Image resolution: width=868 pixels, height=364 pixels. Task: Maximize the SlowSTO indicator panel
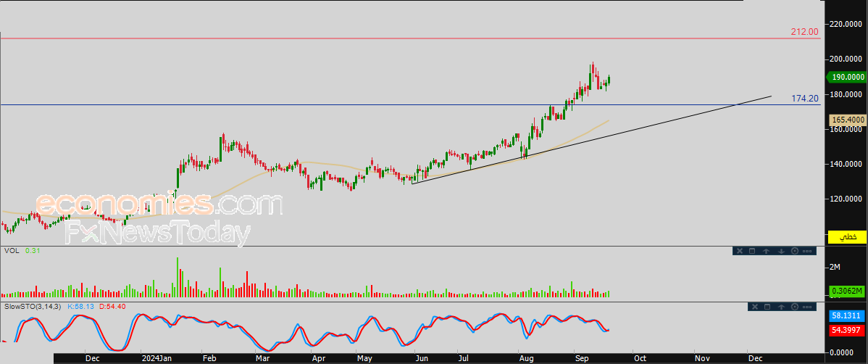click(767, 307)
